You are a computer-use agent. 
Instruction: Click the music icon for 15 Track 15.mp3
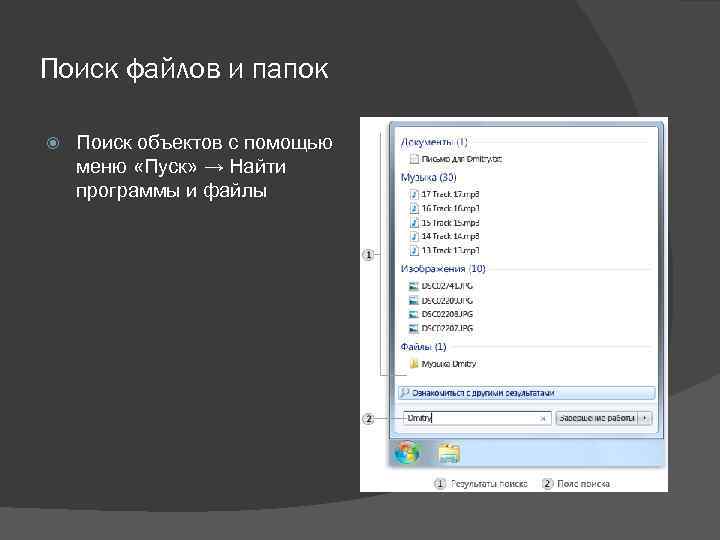click(414, 223)
